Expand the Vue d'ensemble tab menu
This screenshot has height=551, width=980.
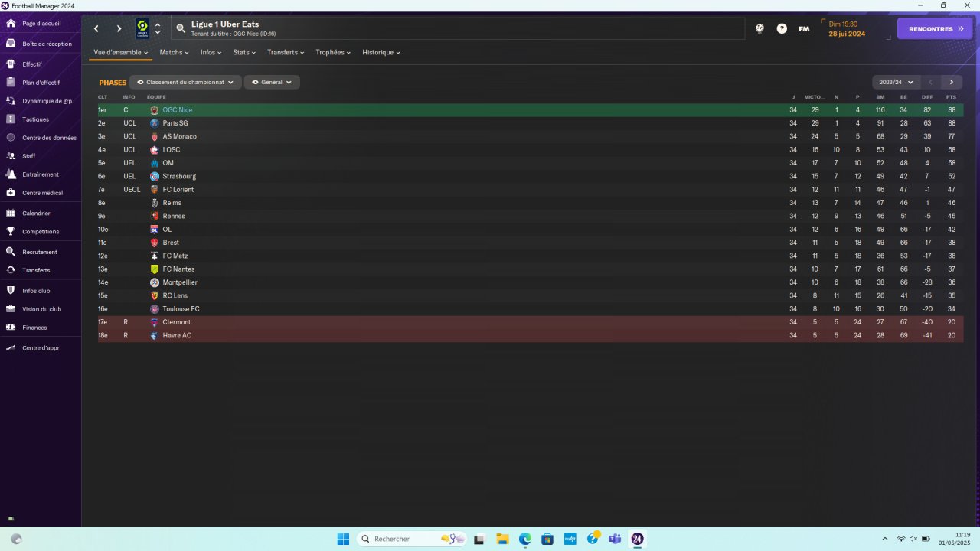point(122,53)
